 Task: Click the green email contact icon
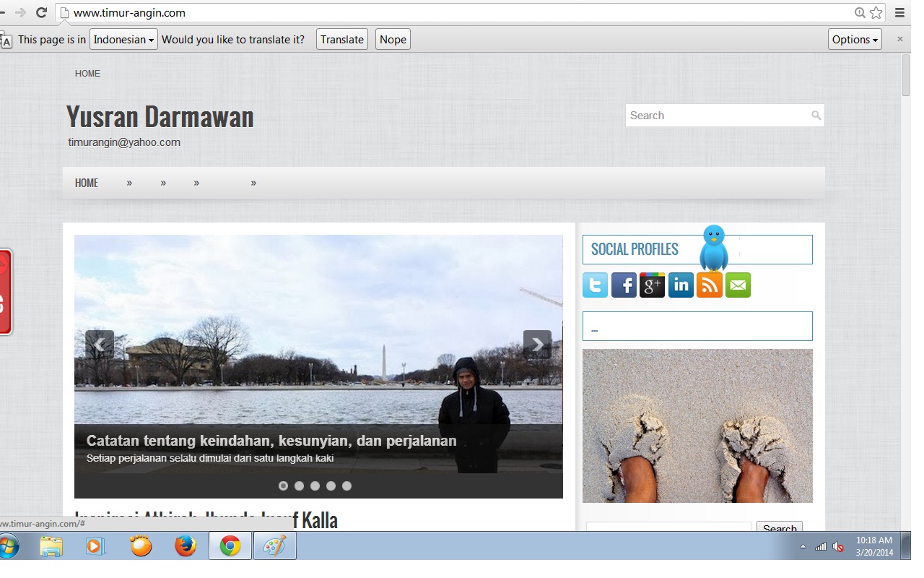[x=738, y=285]
